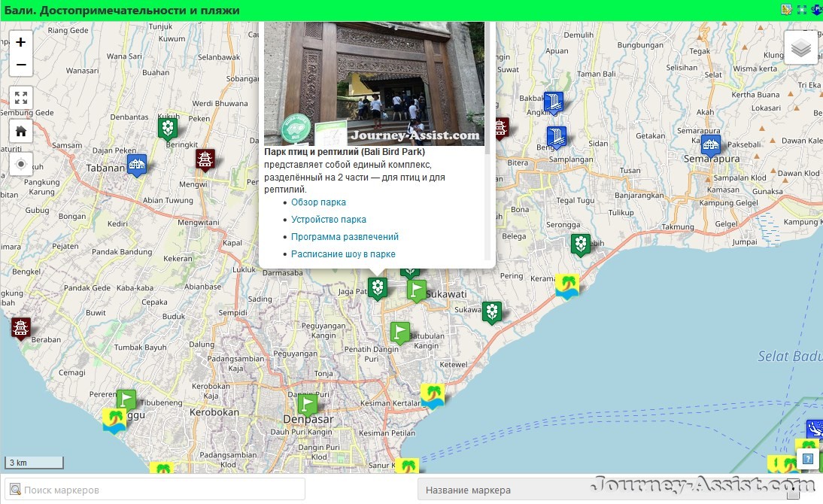Click the dropdown arrow of marker name box
This screenshot has height=504, width=823.
[793, 490]
